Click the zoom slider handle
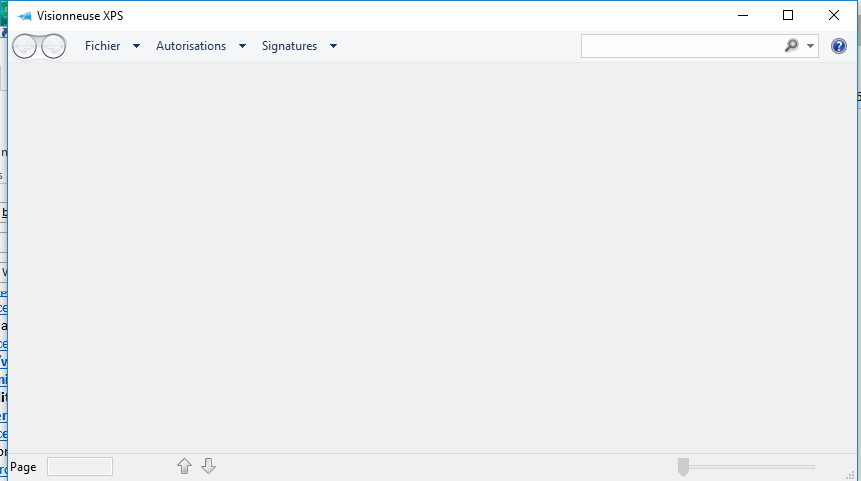Viewport: 861px width, 481px height. click(x=683, y=467)
